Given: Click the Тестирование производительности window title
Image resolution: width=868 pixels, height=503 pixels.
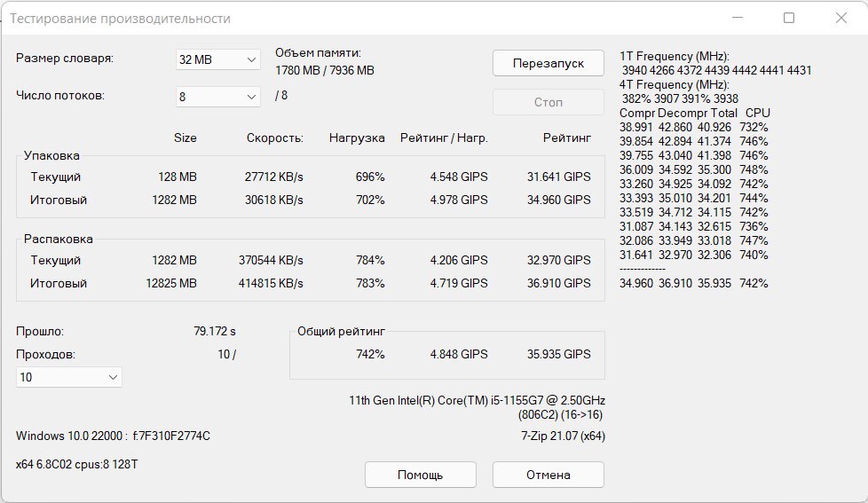Looking at the screenshot, I should pyautogui.click(x=120, y=19).
